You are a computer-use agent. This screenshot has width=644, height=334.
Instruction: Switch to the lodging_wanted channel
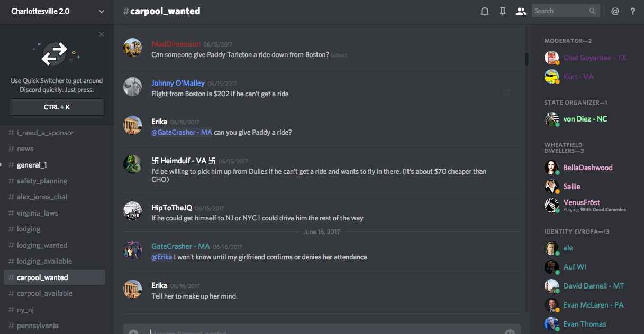tap(42, 245)
